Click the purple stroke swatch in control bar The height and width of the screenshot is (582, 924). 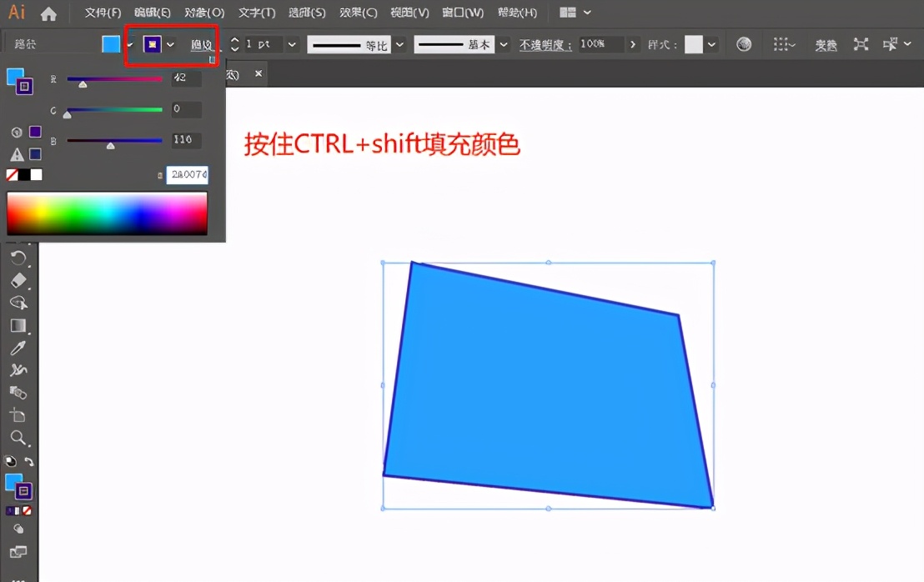click(152, 44)
